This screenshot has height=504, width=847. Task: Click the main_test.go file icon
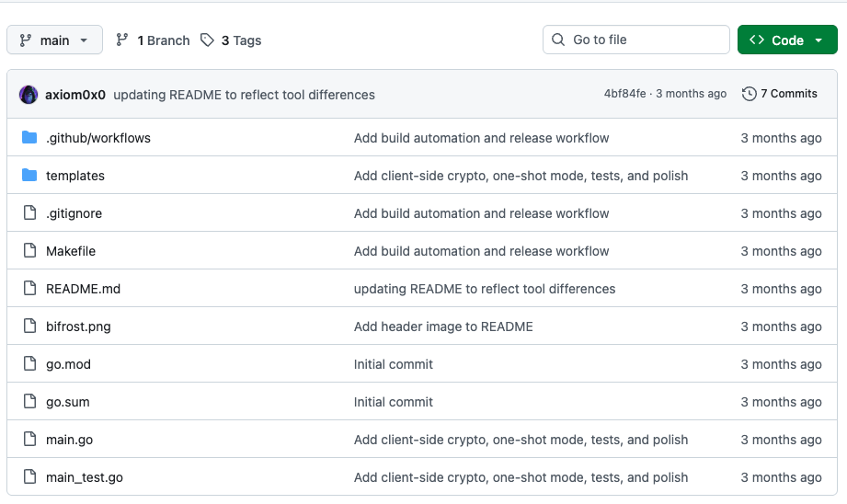point(29,476)
